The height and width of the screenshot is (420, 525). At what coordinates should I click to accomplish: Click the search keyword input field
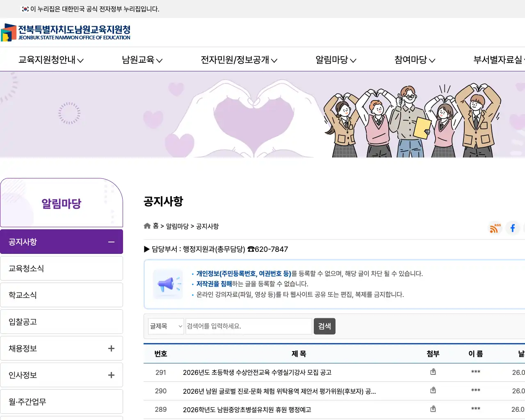pos(249,326)
